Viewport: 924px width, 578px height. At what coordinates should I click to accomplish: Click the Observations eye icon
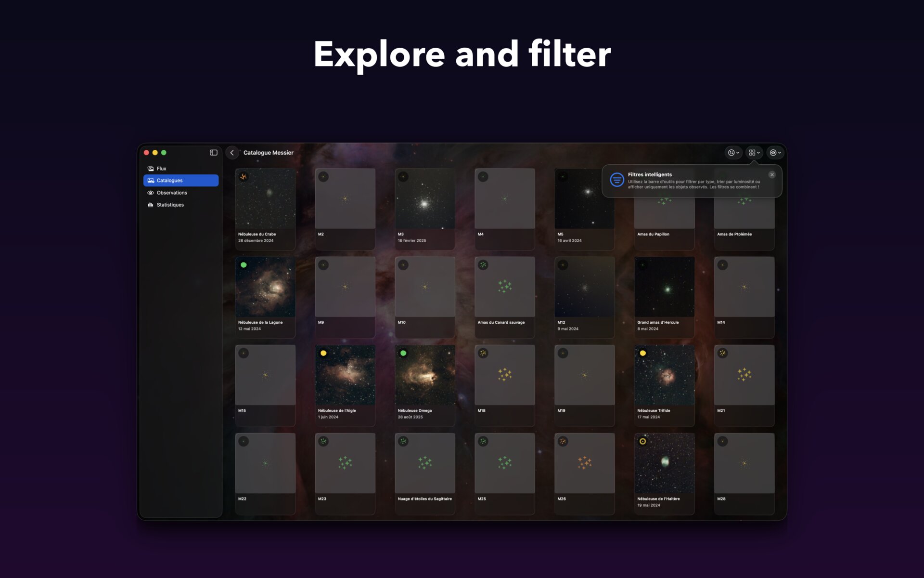[x=151, y=193]
